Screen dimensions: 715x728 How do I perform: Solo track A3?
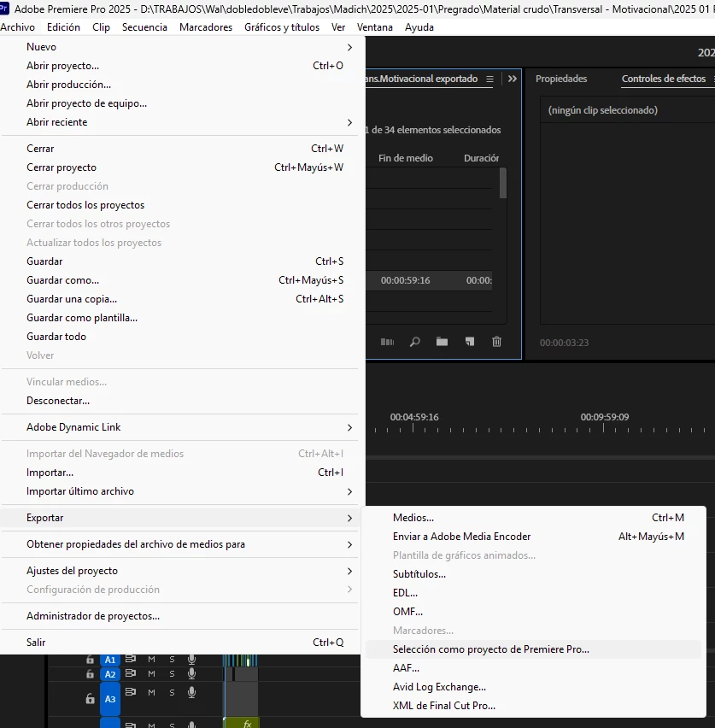tap(172, 692)
